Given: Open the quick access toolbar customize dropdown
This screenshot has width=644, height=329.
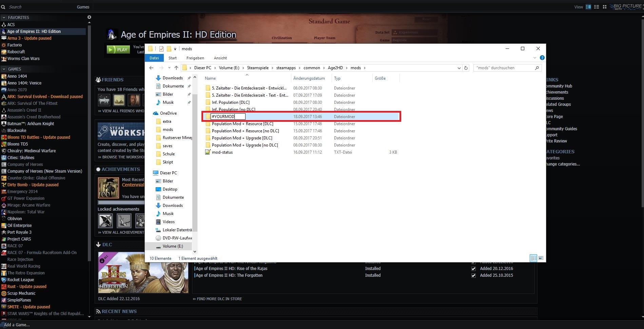Looking at the screenshot, I should (x=175, y=49).
